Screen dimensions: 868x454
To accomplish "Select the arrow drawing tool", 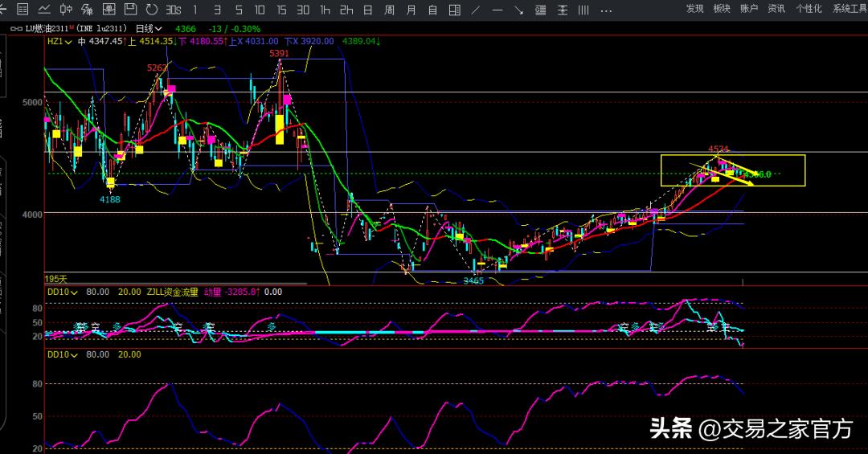I will coord(518,10).
